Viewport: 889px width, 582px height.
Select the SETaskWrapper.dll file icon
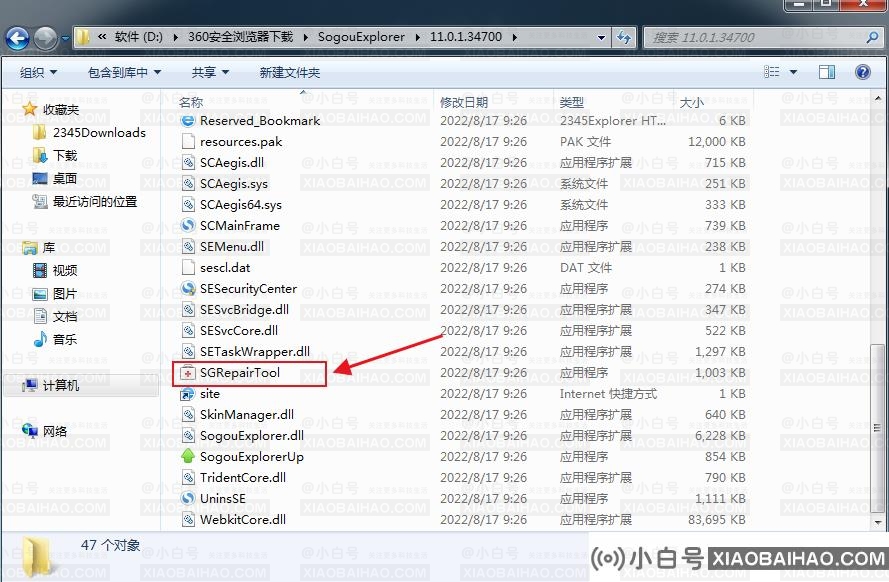(x=188, y=351)
